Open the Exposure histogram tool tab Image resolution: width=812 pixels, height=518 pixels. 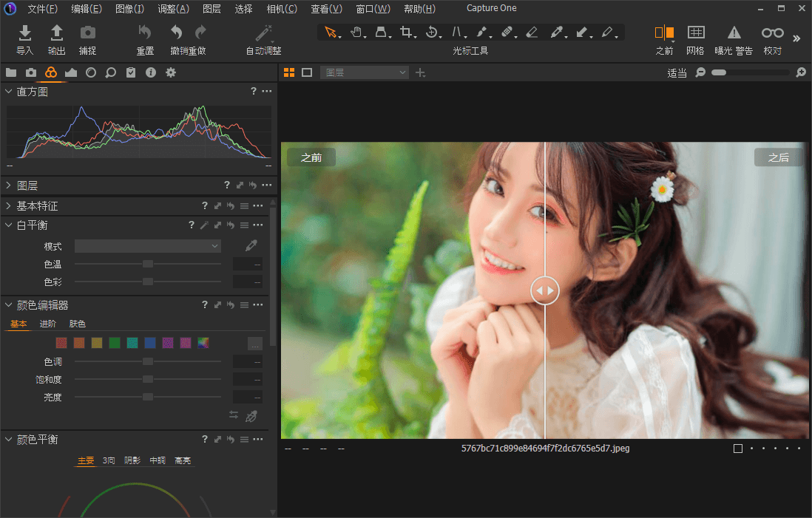71,72
